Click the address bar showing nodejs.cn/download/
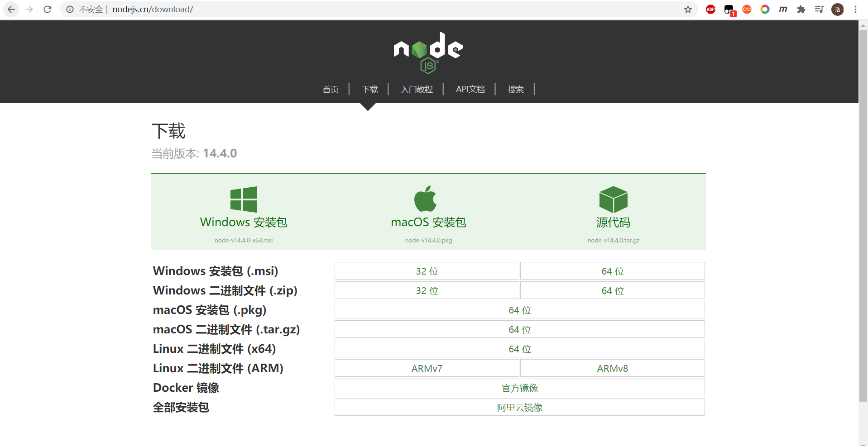 coord(362,9)
